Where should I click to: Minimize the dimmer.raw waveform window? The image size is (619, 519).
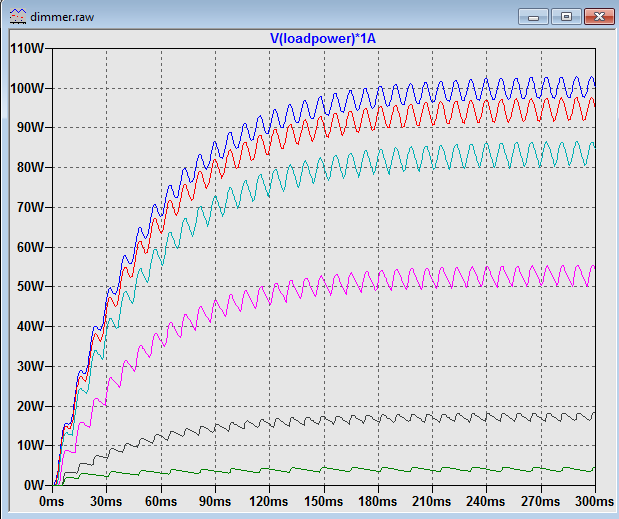(x=533, y=17)
